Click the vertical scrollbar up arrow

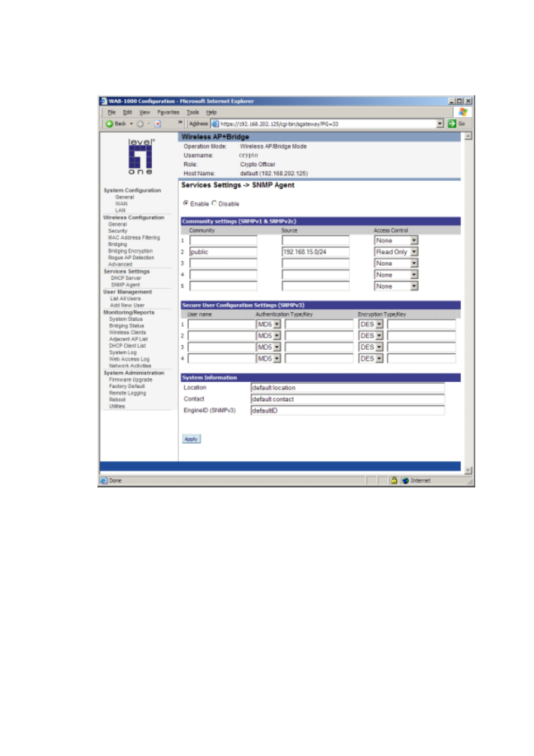pos(469,136)
